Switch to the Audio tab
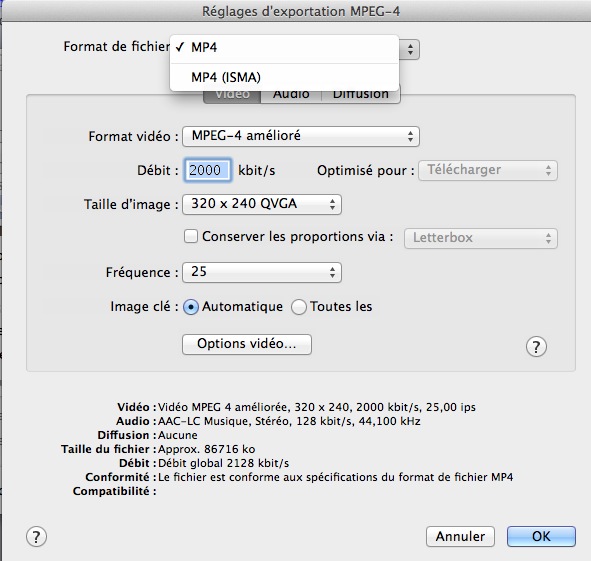The image size is (591, 561). pyautogui.click(x=291, y=95)
